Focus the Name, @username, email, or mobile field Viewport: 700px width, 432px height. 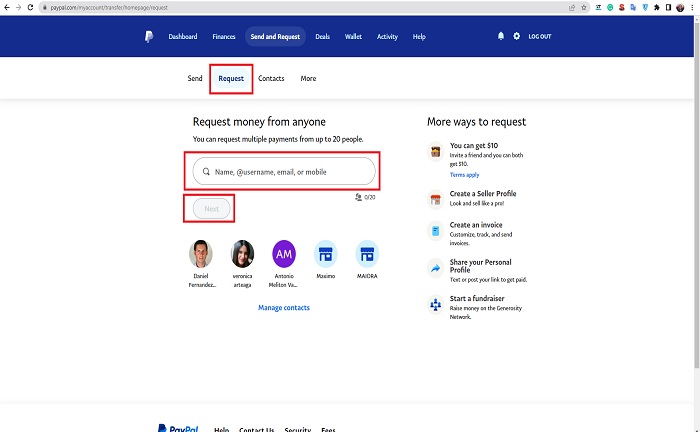[x=284, y=171]
